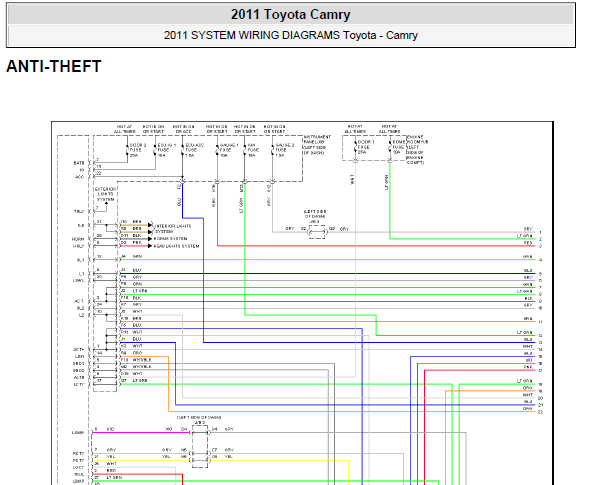Image resolution: width=608 pixels, height=485 pixels.
Task: Select the "2011 Toyota Camry" title text
Action: [x=290, y=15]
